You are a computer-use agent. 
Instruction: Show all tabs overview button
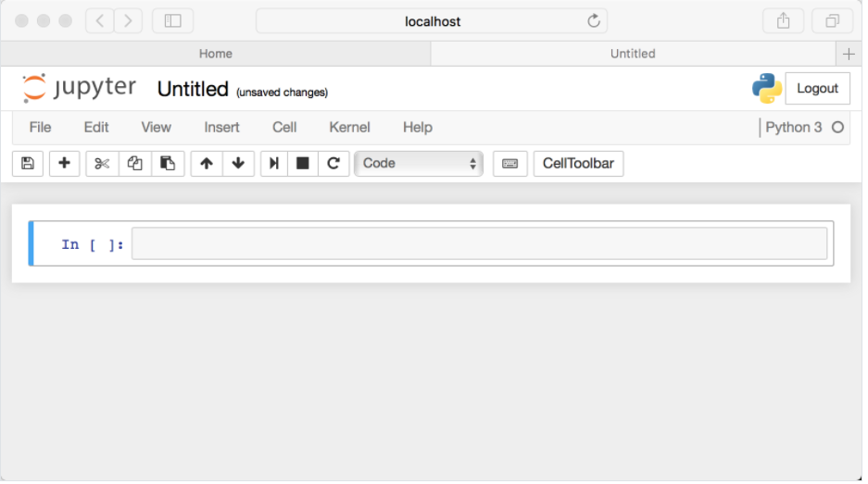tap(832, 21)
